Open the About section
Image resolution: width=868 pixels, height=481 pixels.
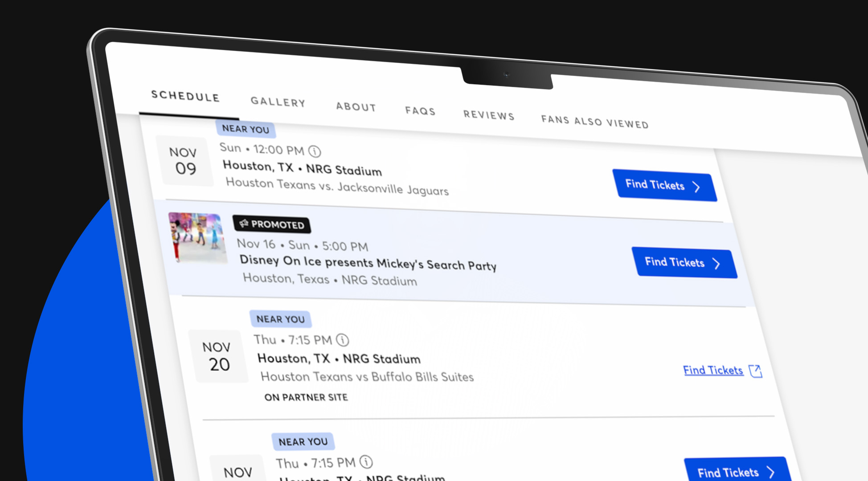click(356, 107)
